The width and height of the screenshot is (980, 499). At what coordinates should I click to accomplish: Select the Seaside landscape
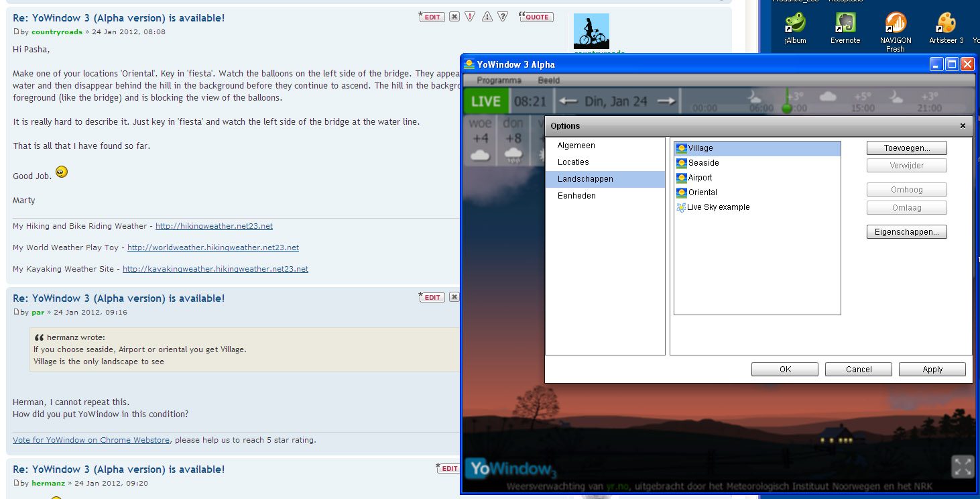(x=703, y=163)
